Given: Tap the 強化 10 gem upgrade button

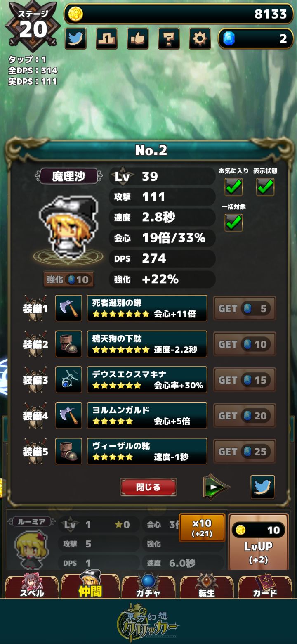Looking at the screenshot, I should point(68,279).
